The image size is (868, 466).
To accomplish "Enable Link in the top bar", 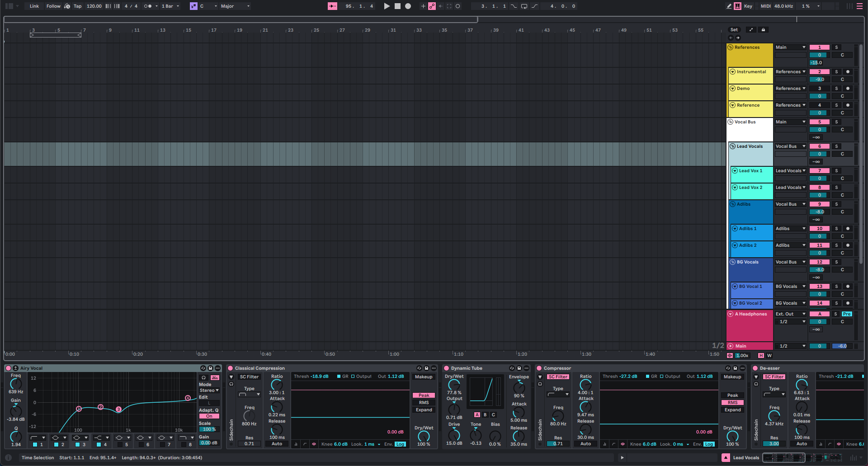I will click(x=34, y=6).
